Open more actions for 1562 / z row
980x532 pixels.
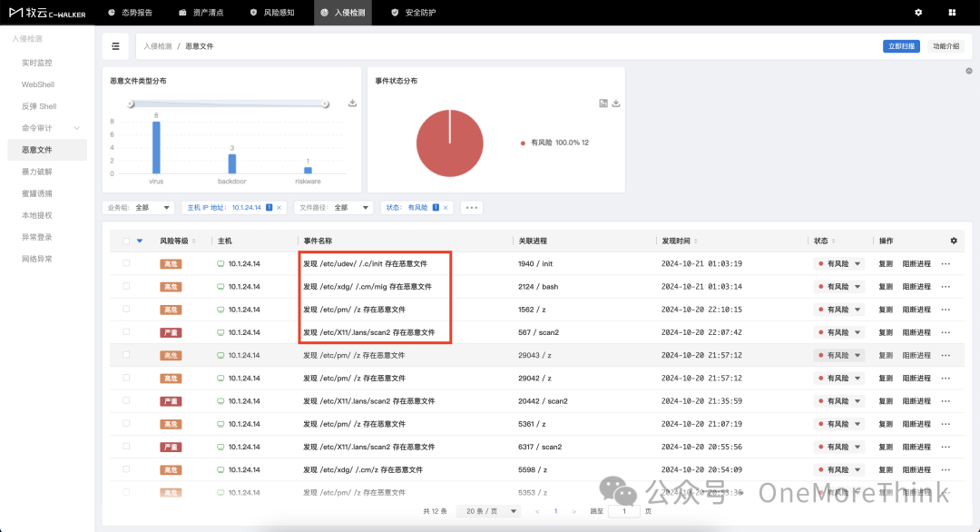[x=946, y=310]
